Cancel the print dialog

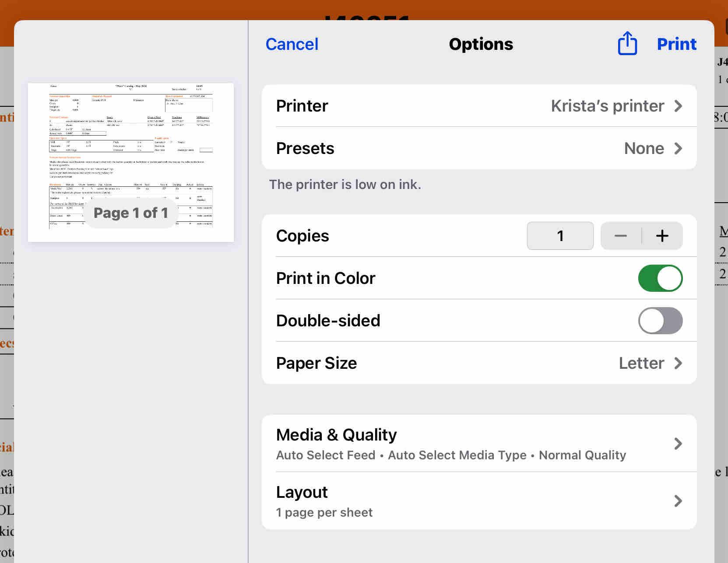292,44
